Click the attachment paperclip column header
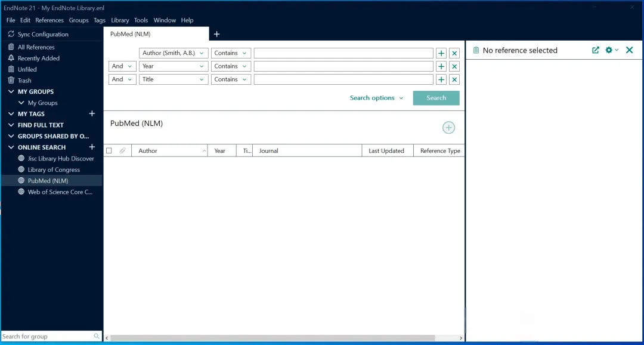The image size is (644, 345). point(122,151)
